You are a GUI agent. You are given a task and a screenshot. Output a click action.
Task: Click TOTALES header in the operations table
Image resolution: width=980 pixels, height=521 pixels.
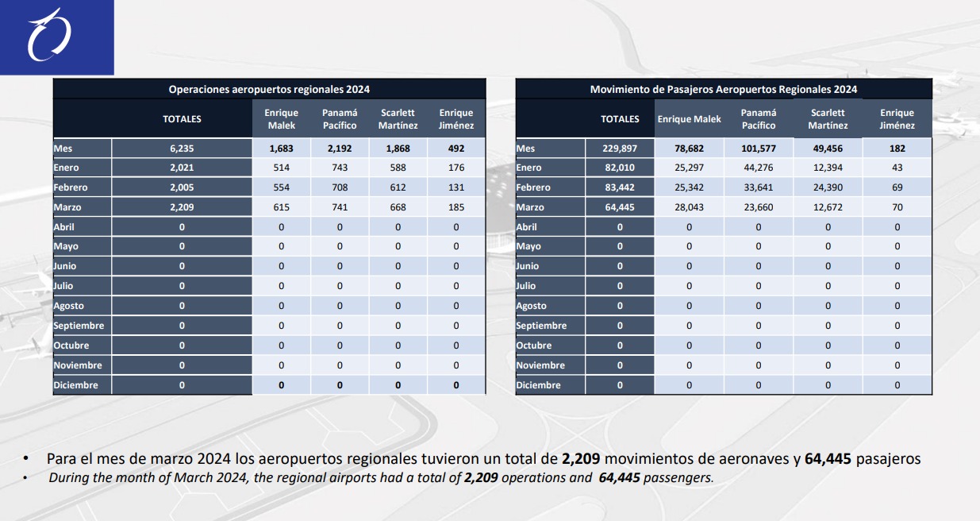point(182,119)
